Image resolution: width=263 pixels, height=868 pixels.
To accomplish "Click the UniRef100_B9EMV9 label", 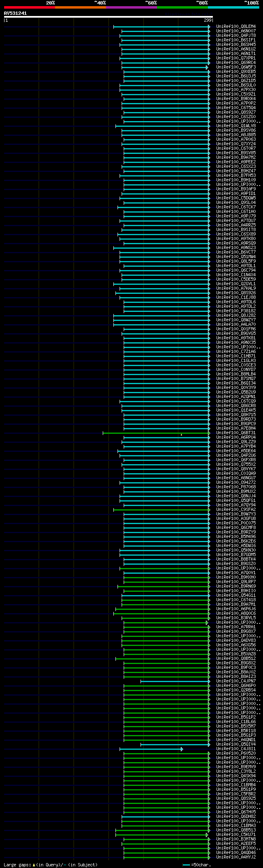I will (x=236, y=767).
